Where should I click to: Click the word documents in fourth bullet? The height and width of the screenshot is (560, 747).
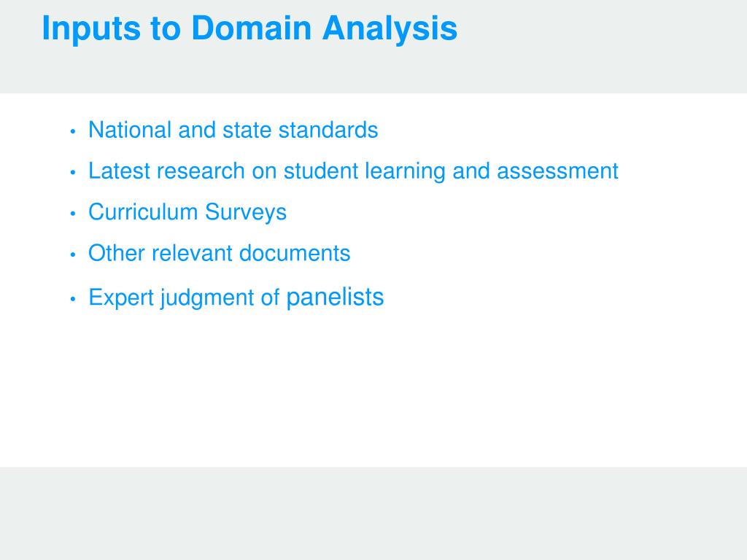295,253
